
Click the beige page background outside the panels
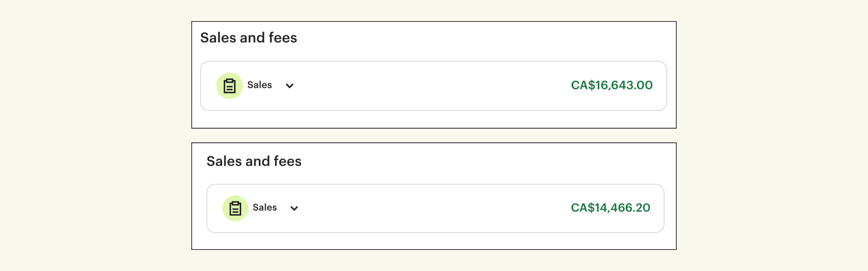click(x=94, y=135)
